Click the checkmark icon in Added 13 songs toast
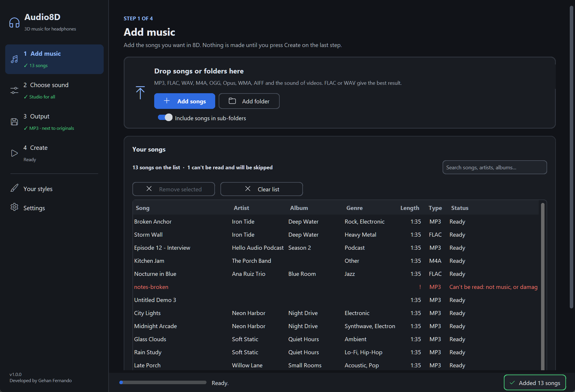This screenshot has width=575, height=392. [512, 383]
